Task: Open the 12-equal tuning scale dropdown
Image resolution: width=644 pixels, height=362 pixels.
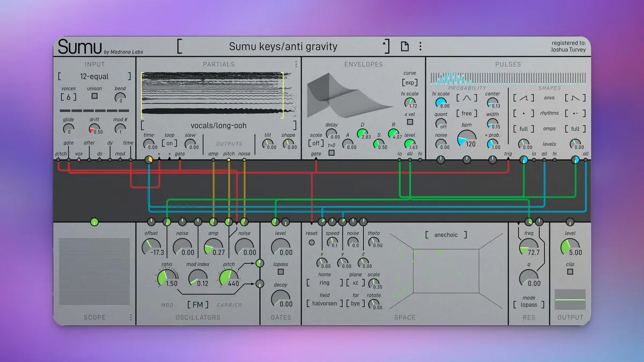Action: point(94,77)
